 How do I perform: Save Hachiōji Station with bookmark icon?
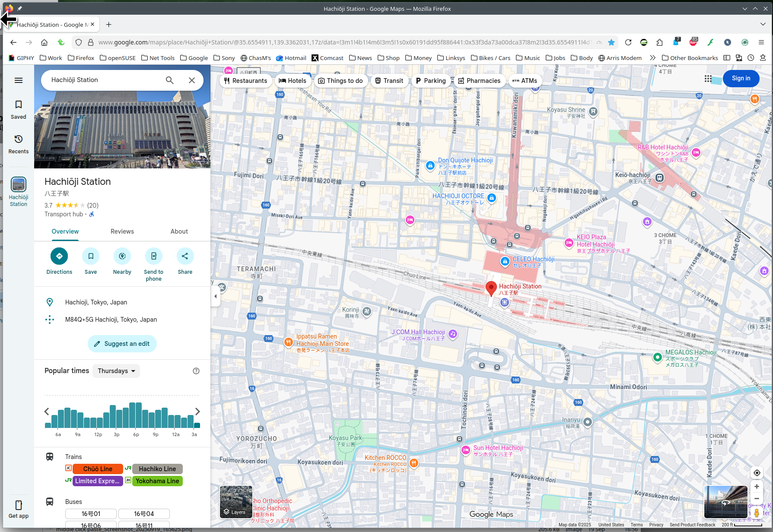[x=91, y=256]
